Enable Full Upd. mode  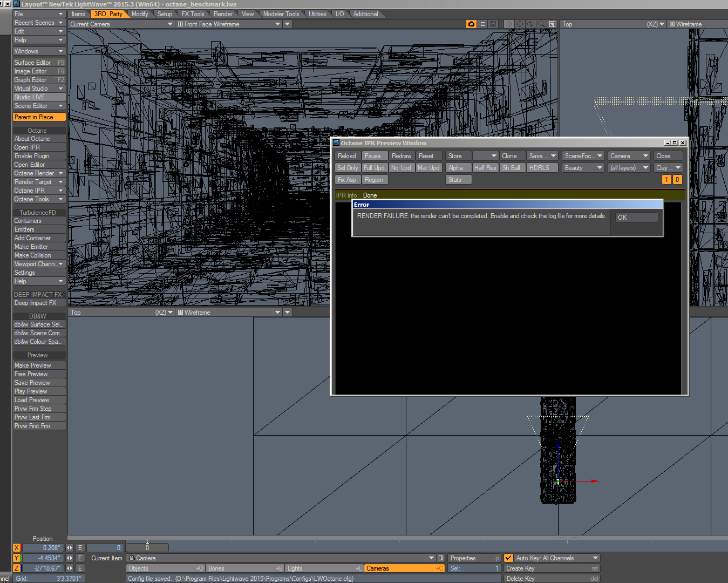(375, 168)
